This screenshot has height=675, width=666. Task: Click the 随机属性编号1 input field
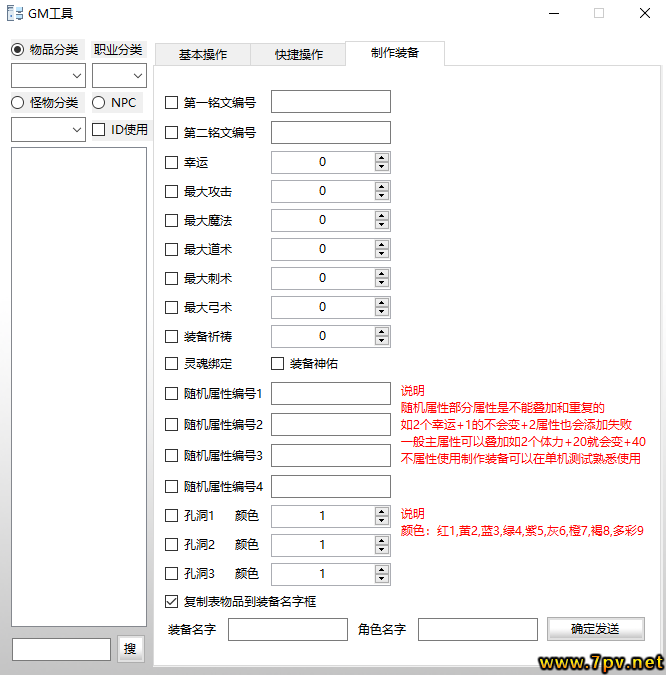pyautogui.click(x=331, y=393)
